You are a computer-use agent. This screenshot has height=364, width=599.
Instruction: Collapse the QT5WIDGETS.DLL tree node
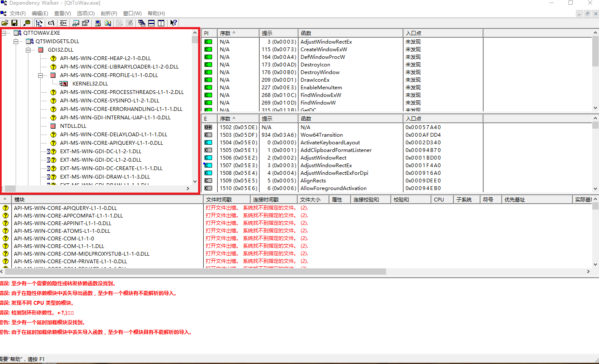[x=17, y=41]
